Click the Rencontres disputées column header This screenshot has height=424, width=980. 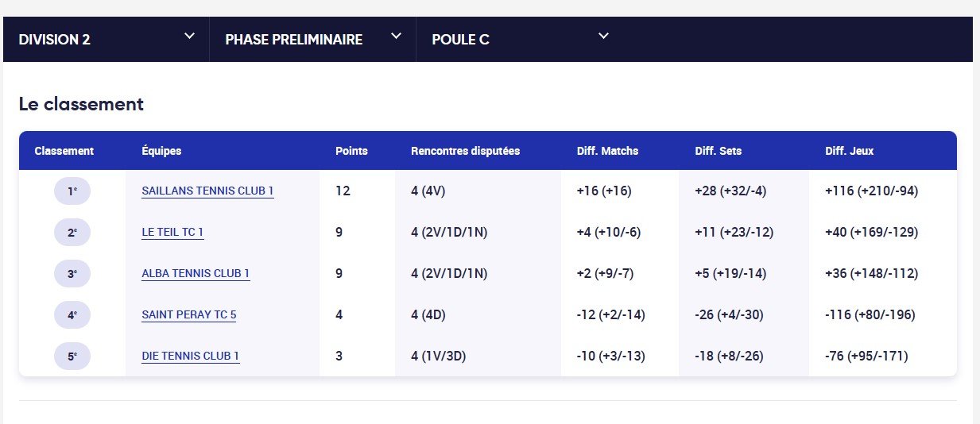(x=466, y=151)
